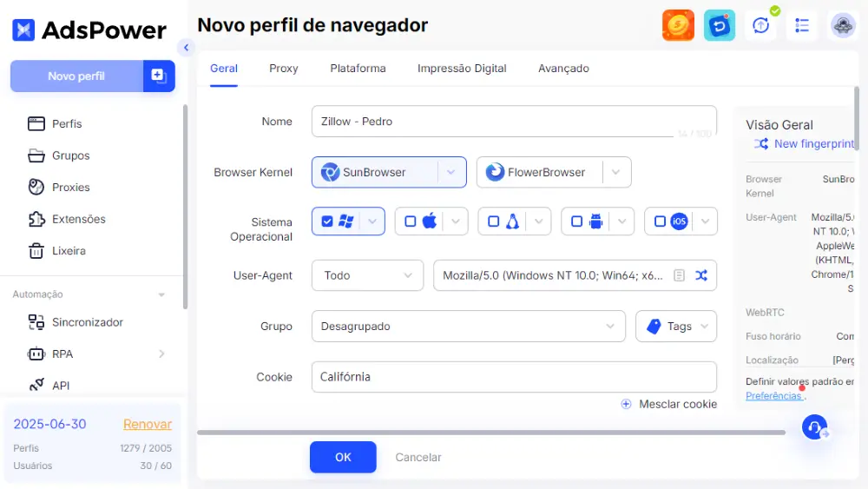868x489 pixels.
Task: Expand Windows version dropdown arrow
Action: pos(372,221)
